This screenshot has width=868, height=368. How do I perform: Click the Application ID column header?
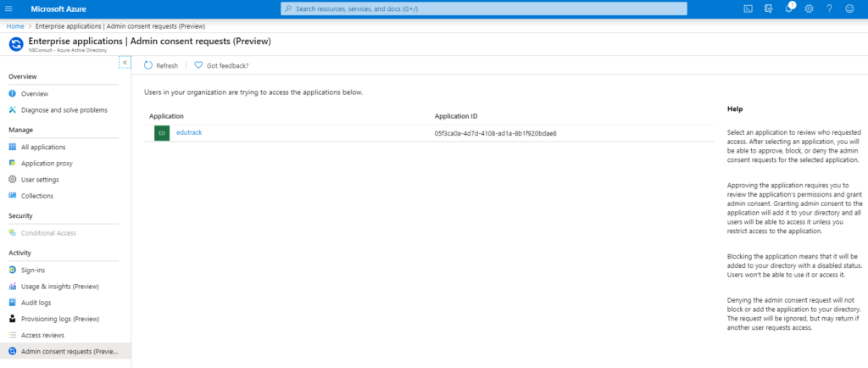coord(456,116)
